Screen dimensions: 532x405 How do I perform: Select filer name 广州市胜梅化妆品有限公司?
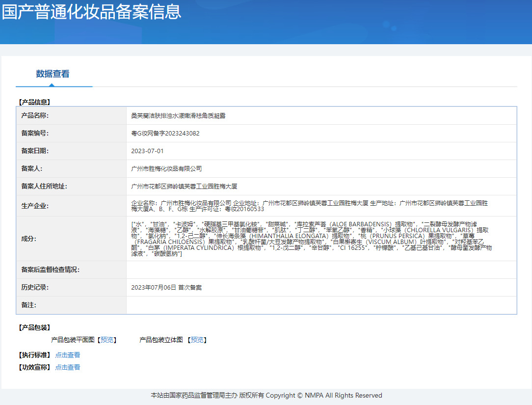tap(166, 169)
